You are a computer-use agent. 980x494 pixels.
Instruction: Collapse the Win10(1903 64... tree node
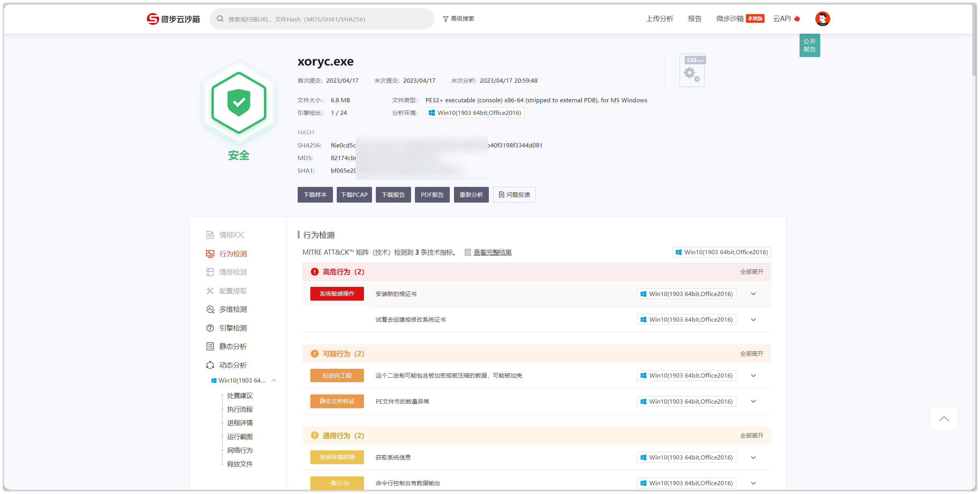coord(274,381)
